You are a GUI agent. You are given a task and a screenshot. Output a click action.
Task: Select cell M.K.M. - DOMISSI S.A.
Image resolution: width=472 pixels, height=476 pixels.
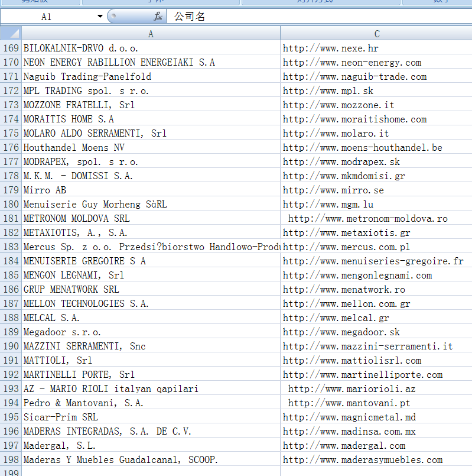pyautogui.click(x=151, y=176)
